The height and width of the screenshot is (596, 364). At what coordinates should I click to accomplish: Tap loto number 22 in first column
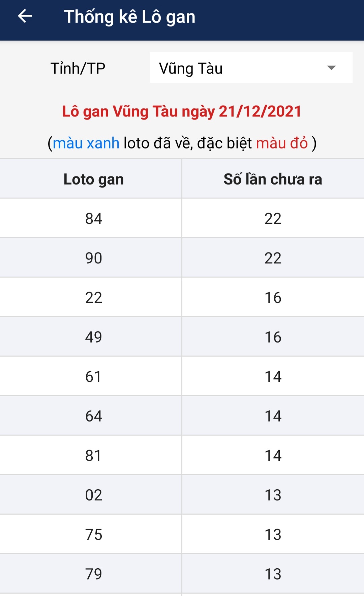[x=94, y=297]
